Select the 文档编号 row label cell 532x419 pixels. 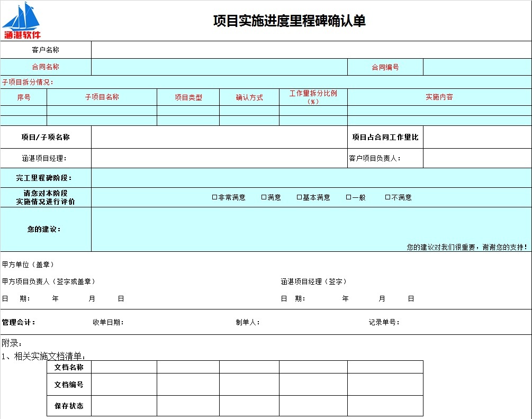tap(69, 385)
